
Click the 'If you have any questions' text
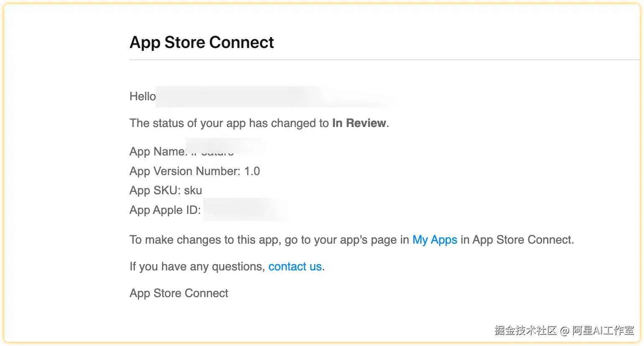(x=197, y=267)
